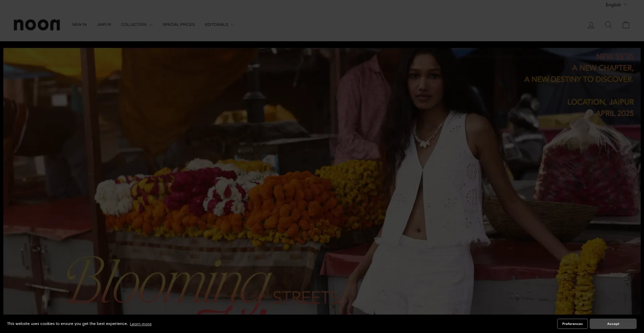Select SPECIAL PRICES in navigation

tap(178, 25)
